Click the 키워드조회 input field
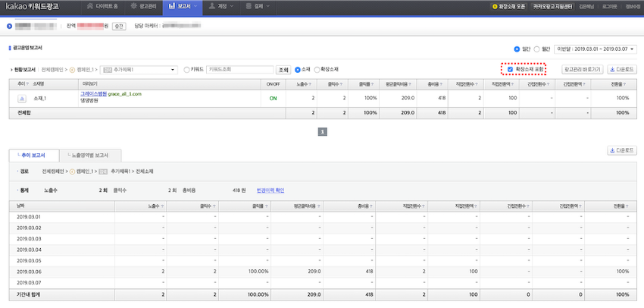Image resolution: width=644 pixels, height=308 pixels. click(x=240, y=70)
